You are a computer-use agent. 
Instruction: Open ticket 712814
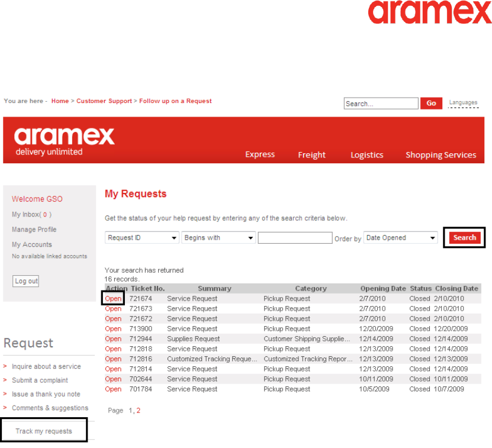113,369
